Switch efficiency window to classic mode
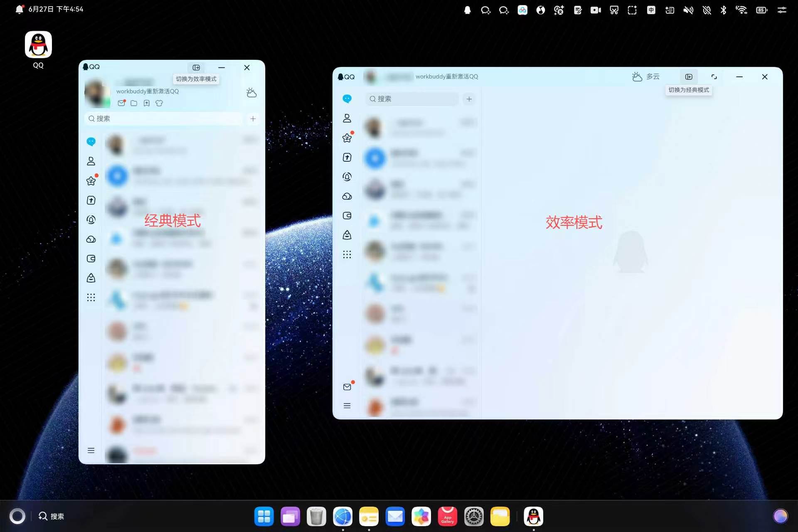The image size is (798, 532). 689,76
